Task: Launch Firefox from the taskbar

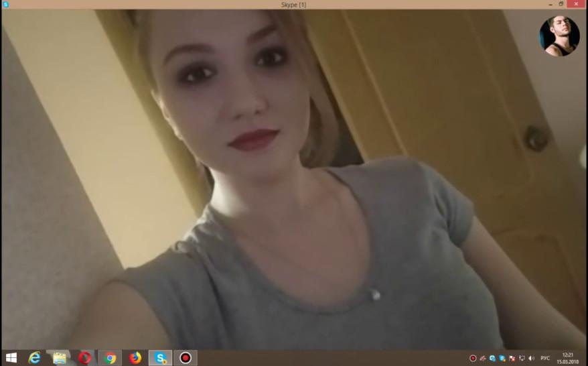Action: tap(135, 358)
